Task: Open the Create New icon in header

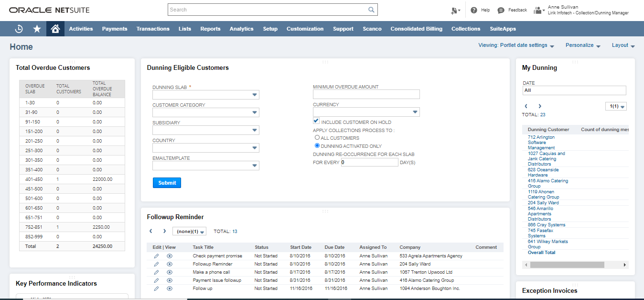Action: pos(455,10)
